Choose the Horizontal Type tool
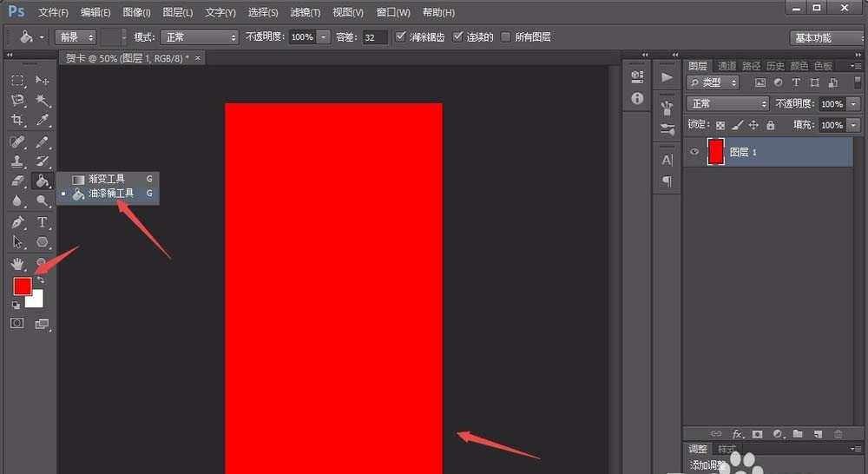The width and height of the screenshot is (868, 474). [42, 222]
